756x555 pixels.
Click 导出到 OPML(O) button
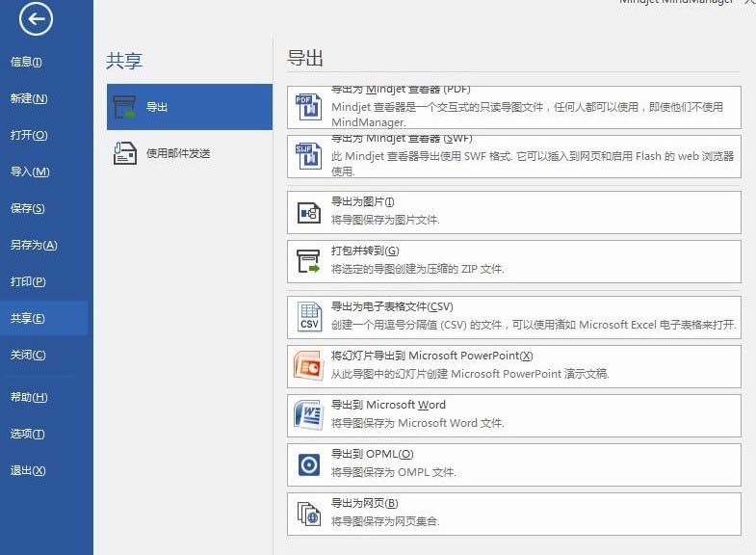[514, 464]
